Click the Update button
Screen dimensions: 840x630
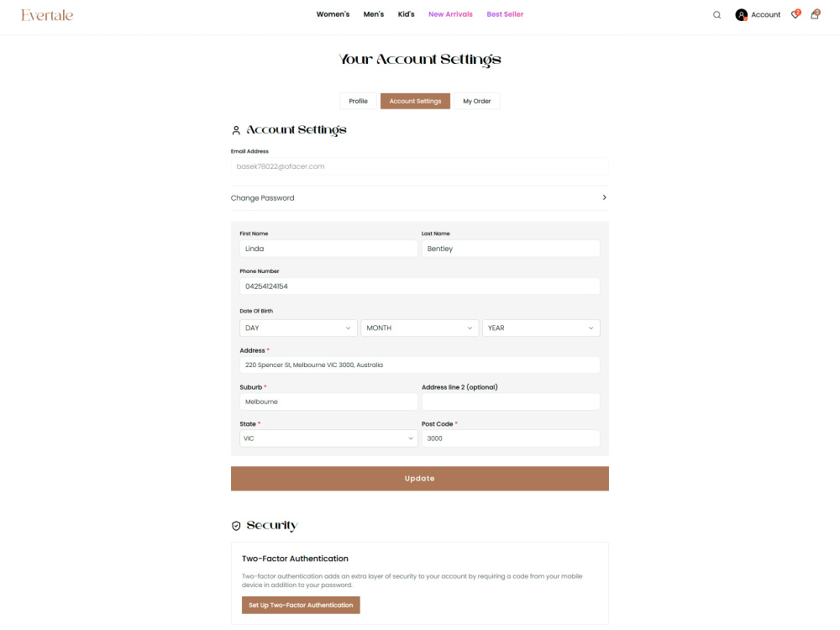point(419,479)
